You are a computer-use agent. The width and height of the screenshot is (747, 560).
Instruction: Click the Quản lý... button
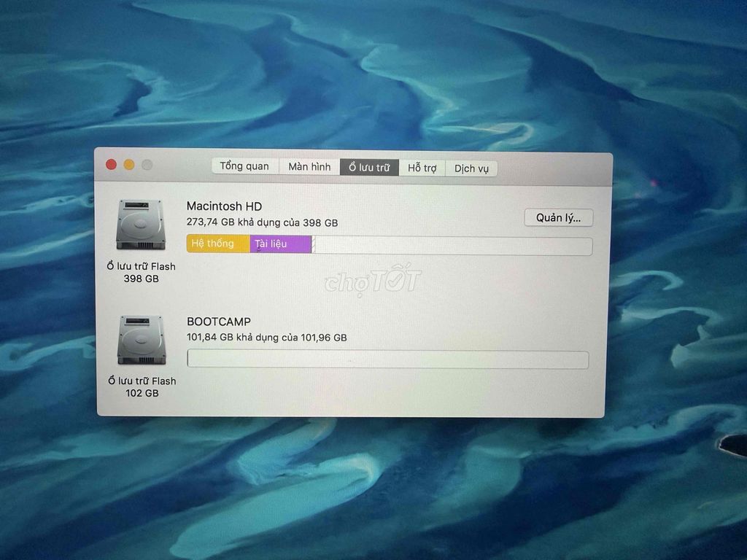tap(558, 217)
